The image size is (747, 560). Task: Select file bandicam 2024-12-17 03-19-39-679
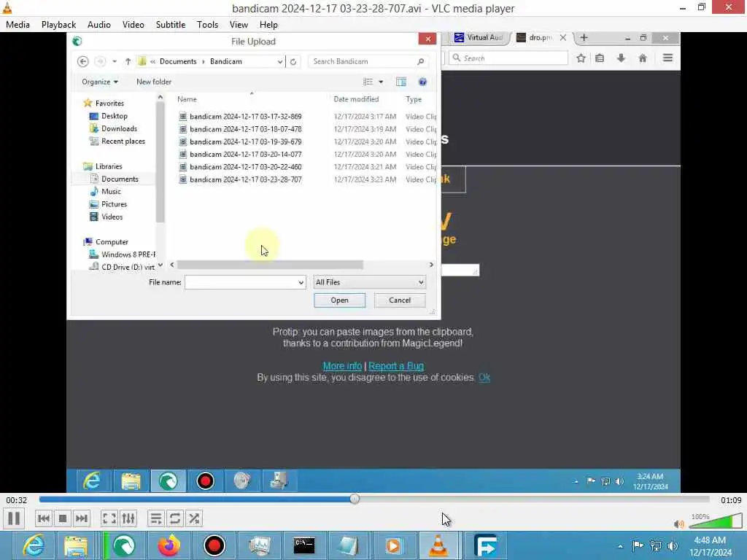click(245, 141)
